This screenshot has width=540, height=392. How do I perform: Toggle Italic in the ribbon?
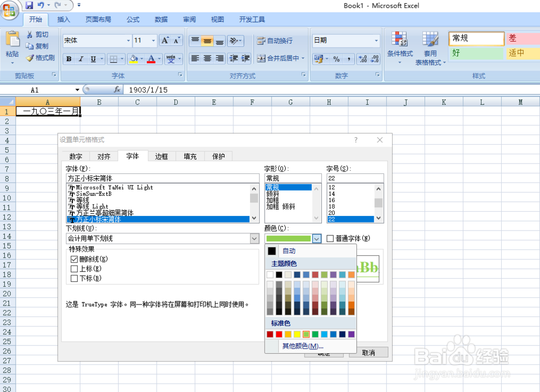tap(81, 59)
